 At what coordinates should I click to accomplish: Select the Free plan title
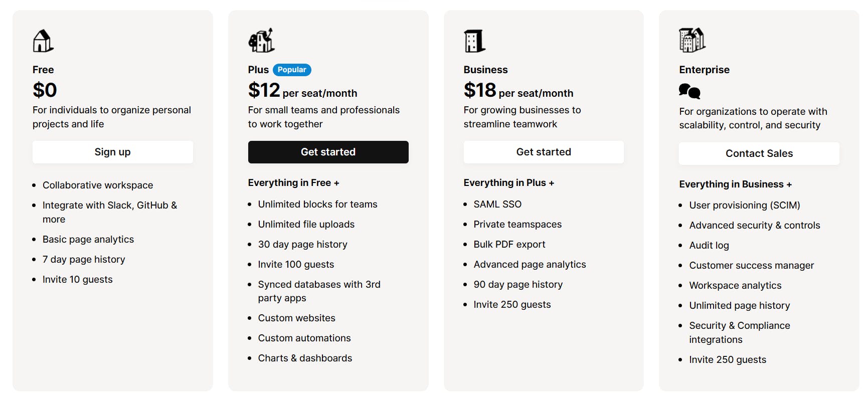(43, 70)
